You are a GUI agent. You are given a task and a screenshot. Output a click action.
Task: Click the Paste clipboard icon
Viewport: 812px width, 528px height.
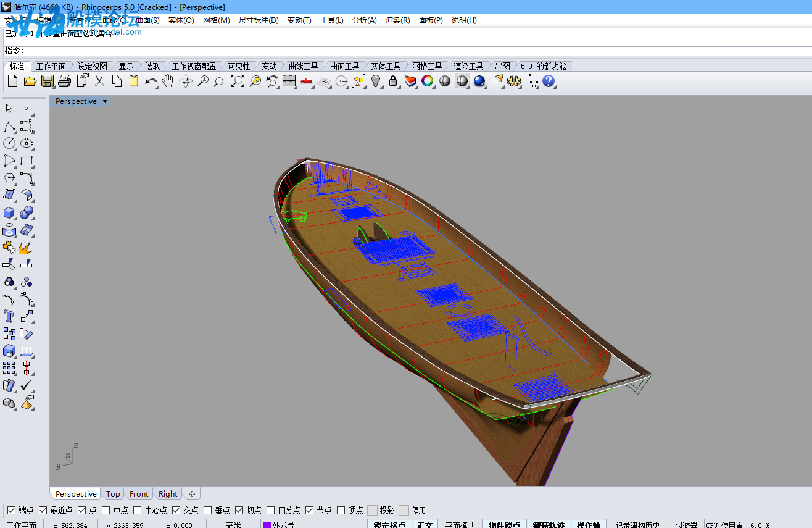click(x=134, y=81)
